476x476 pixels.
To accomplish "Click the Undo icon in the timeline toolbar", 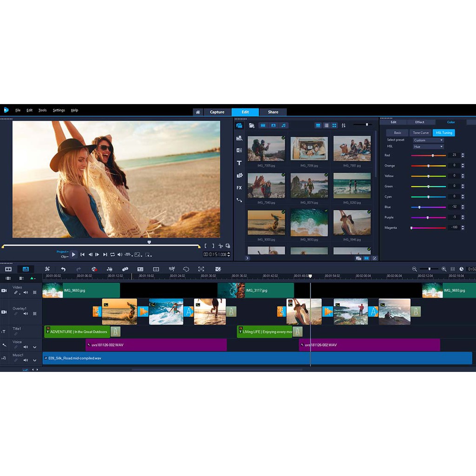I will pyautogui.click(x=63, y=269).
